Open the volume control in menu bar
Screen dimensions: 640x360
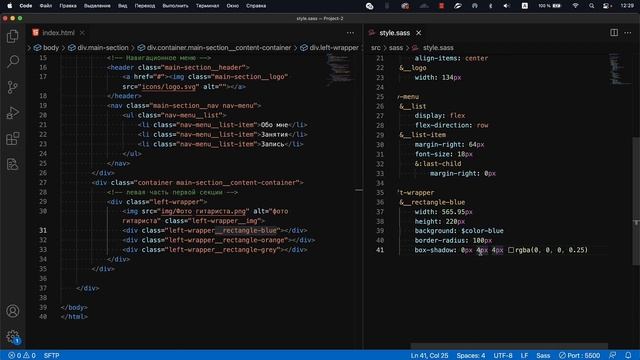(x=507, y=6)
